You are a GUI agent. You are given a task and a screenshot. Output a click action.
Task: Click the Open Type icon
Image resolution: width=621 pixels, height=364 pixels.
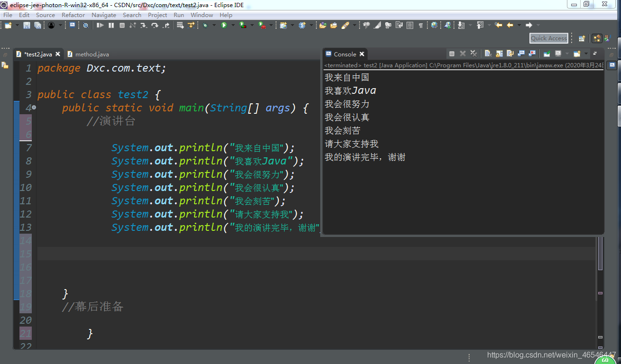coord(323,25)
